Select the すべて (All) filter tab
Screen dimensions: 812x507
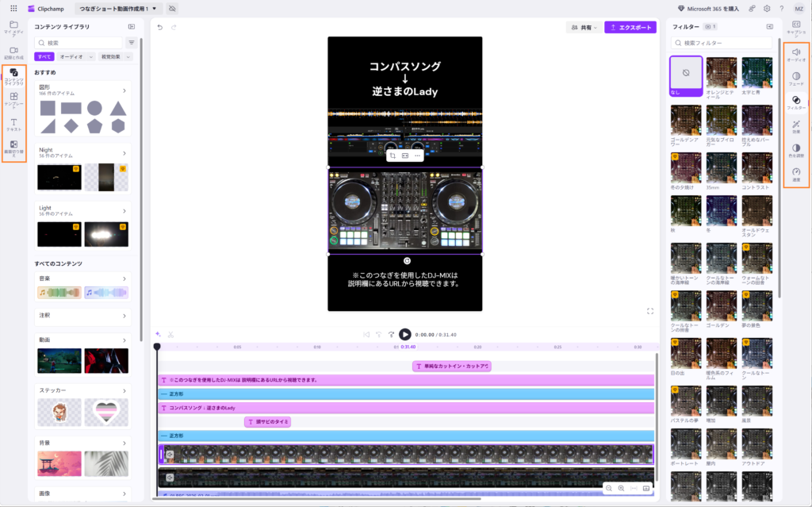pyautogui.click(x=44, y=57)
